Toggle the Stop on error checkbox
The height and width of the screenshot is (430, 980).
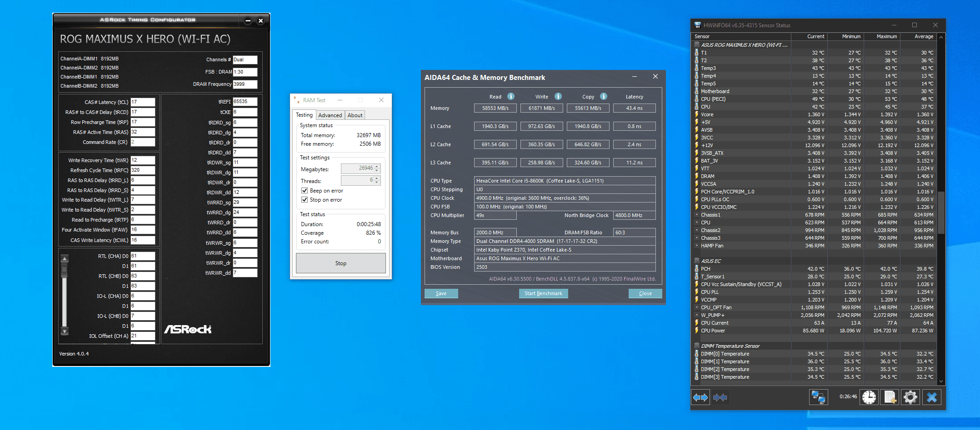coord(305,200)
